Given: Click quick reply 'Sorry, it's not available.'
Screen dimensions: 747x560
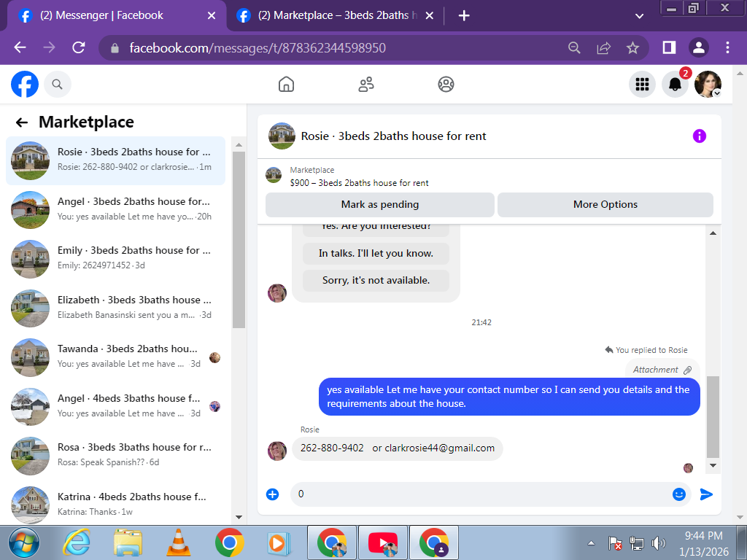Looking at the screenshot, I should pyautogui.click(x=376, y=281).
